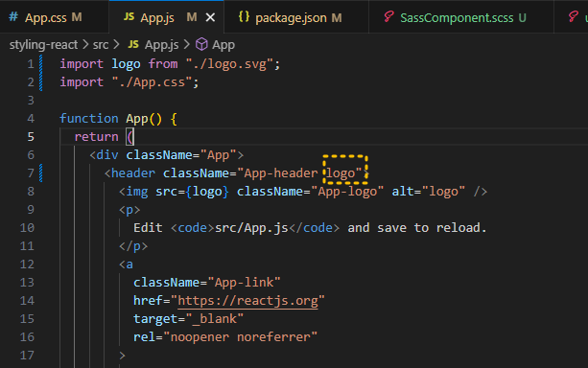Click the curly braces icon on package.json tab
This screenshot has width=588, height=368.
[244, 16]
